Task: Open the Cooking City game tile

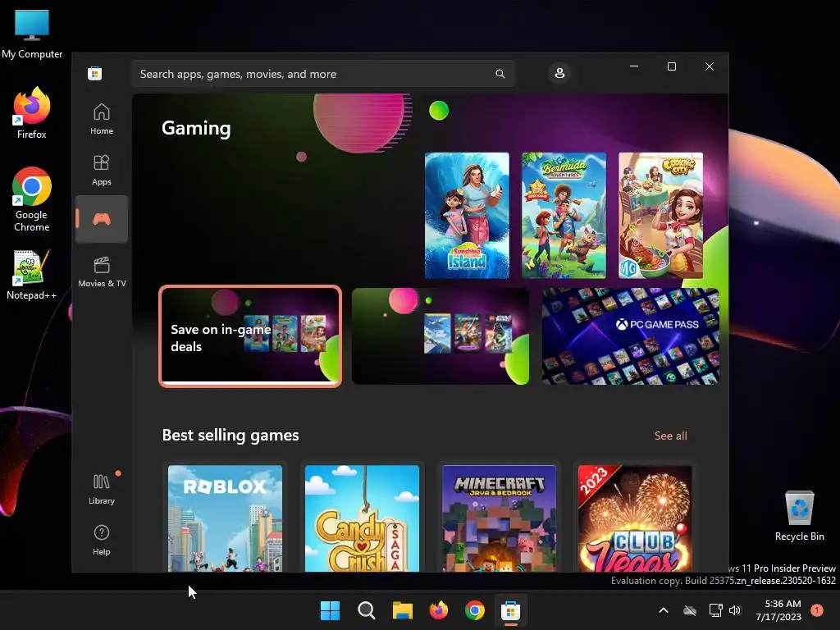Action: [660, 216]
